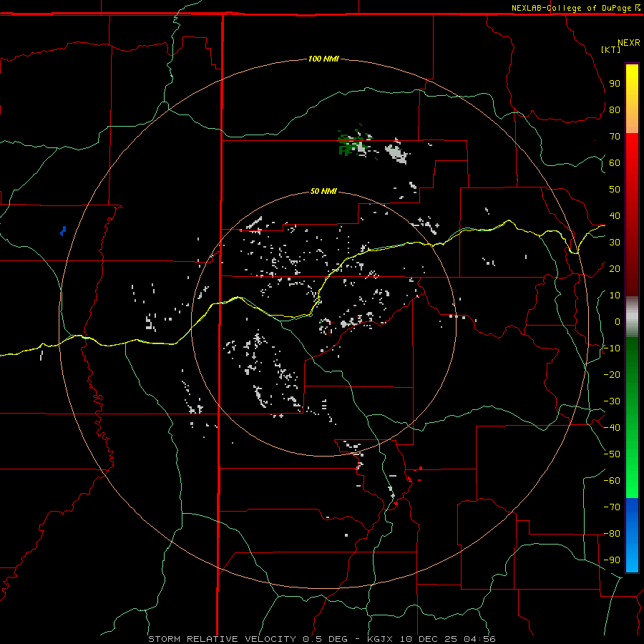
Task: Select the gray zero-velocity scale segment
Action: tap(632, 317)
